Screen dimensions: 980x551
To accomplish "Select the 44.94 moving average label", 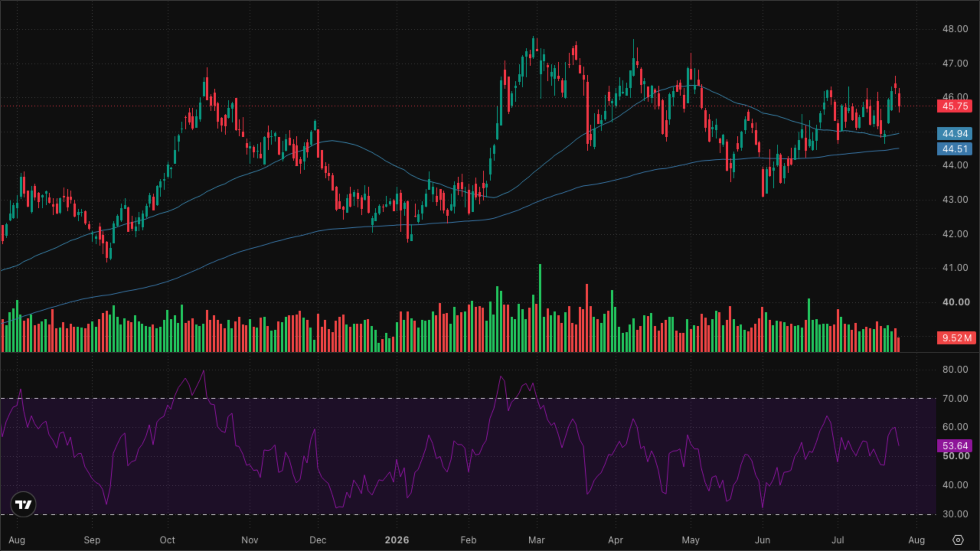I will pyautogui.click(x=955, y=134).
